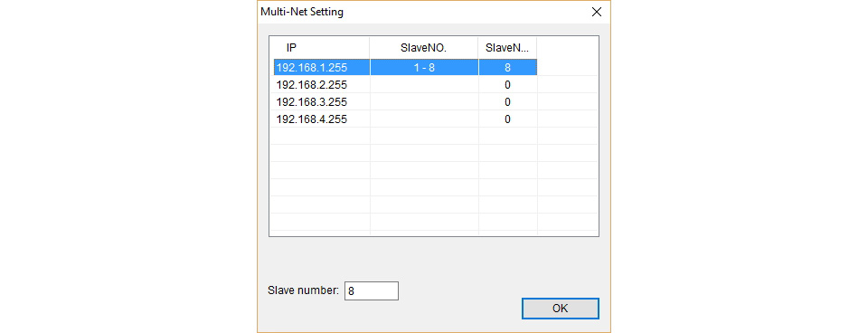This screenshot has height=333, width=868.
Task: Click the OK button
Action: click(x=561, y=309)
